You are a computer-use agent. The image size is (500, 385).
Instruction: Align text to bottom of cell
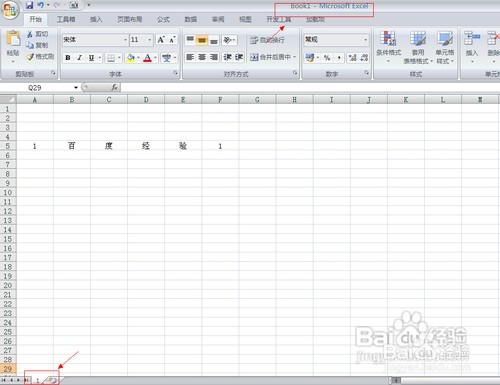pyautogui.click(x=214, y=40)
